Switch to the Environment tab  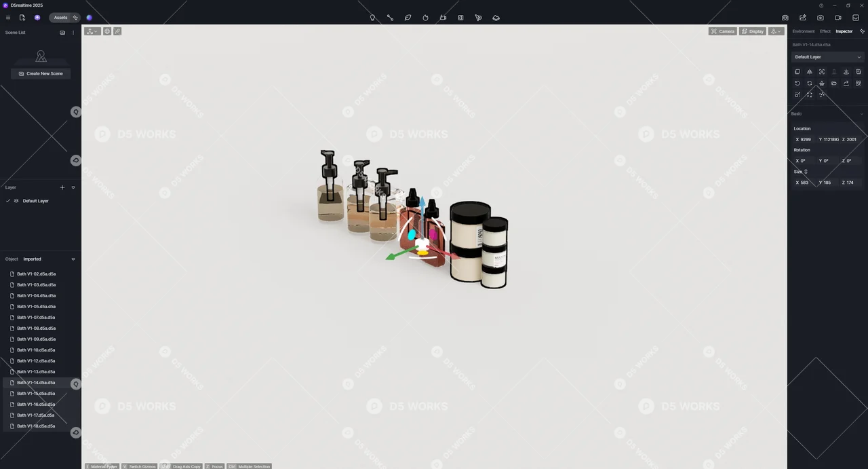tap(803, 31)
